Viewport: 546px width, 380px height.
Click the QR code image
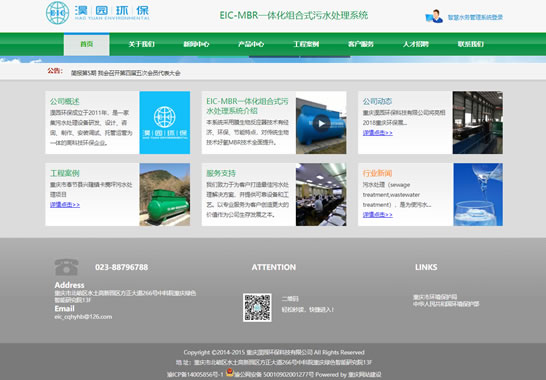point(257,308)
